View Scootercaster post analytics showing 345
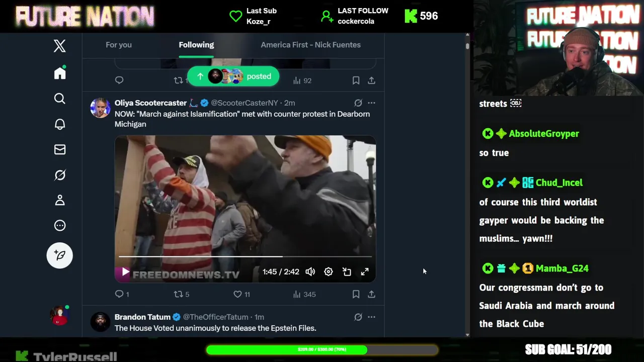The height and width of the screenshot is (362, 644). point(304,294)
